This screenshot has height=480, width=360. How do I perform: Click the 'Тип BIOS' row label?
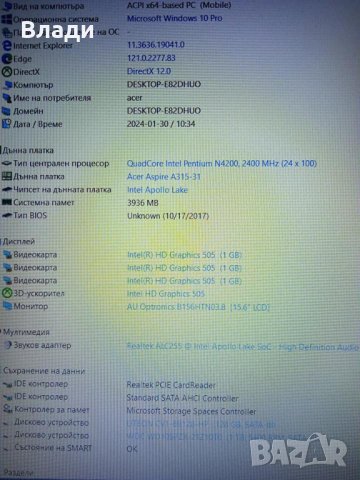[30, 215]
